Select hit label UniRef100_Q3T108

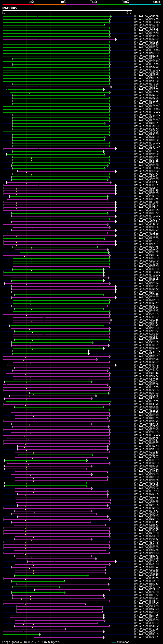pos(146,84)
